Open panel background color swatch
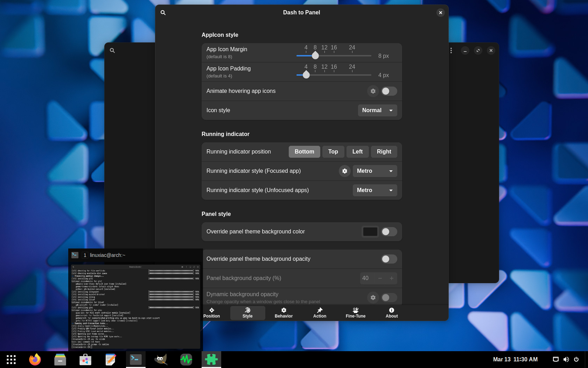 pos(370,232)
